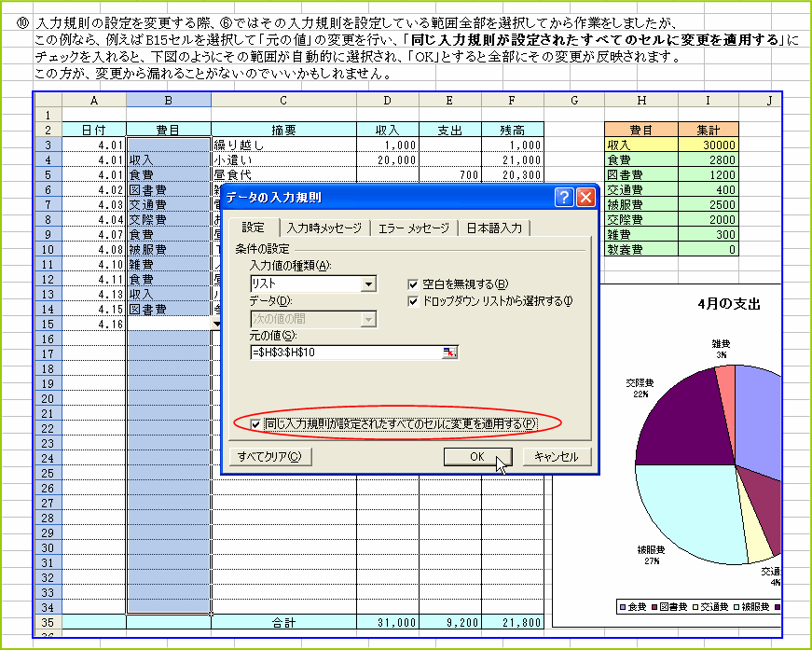The width and height of the screenshot is (812, 650).
Task: Toggle 空白を無視する checkbox
Action: [413, 284]
